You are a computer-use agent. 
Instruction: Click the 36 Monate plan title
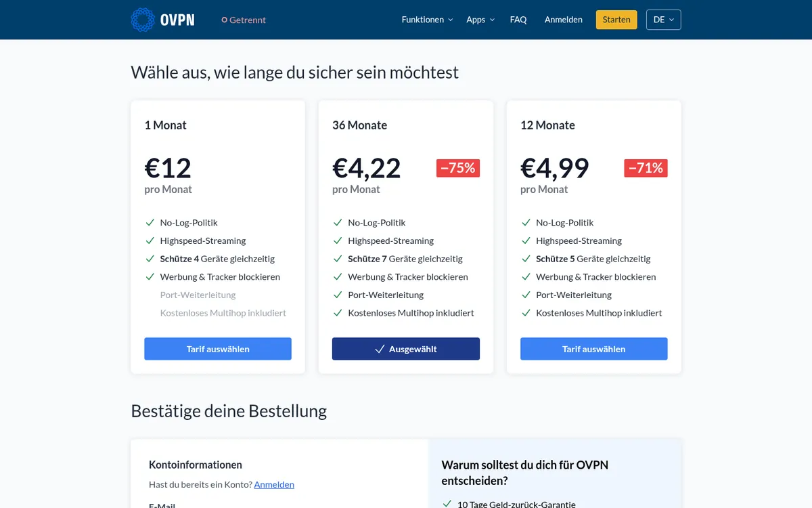[x=360, y=125]
